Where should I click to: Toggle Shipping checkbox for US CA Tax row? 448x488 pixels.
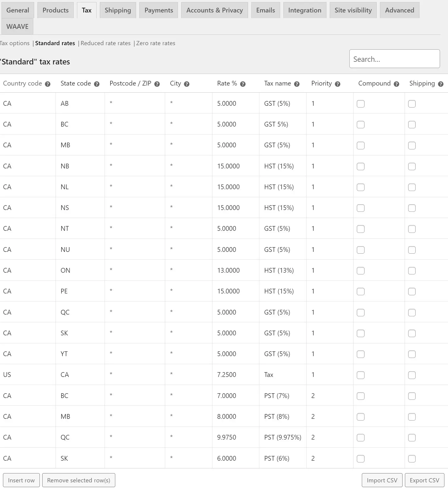pos(412,375)
